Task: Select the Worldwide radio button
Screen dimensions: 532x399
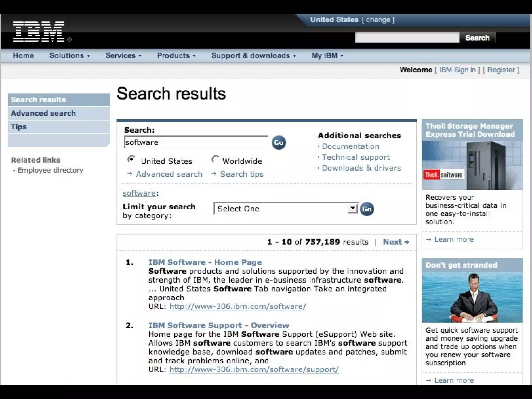Action: point(215,159)
